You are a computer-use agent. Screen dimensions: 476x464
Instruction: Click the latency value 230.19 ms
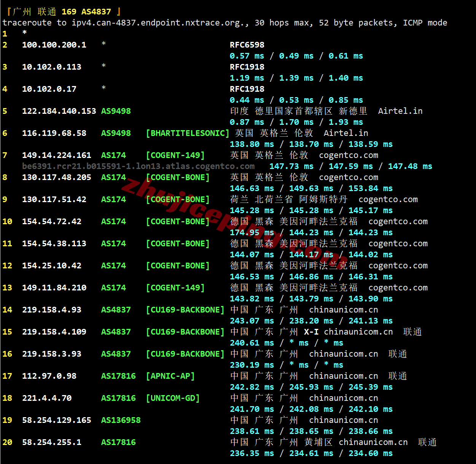[x=252, y=365]
